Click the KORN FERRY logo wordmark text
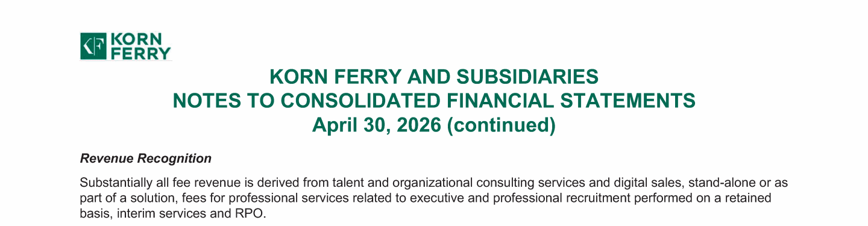The height and width of the screenshot is (226, 868). 140,46
